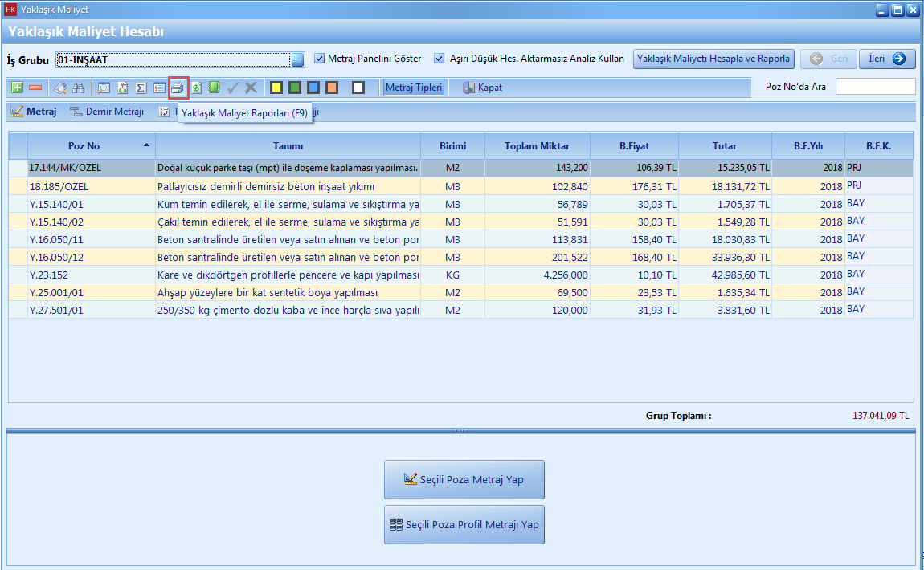Click Yaklaşık Maliyeti Hesapla ve Raporla button

tap(713, 59)
